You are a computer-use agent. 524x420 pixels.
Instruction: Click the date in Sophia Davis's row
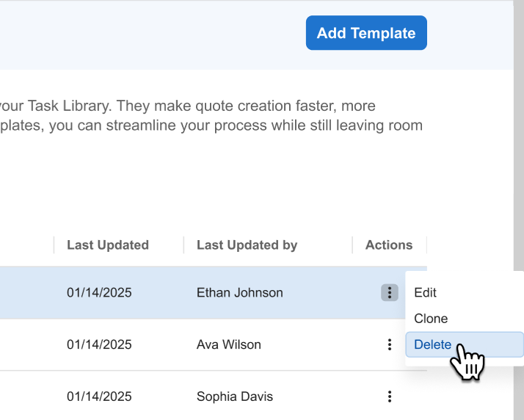99,397
